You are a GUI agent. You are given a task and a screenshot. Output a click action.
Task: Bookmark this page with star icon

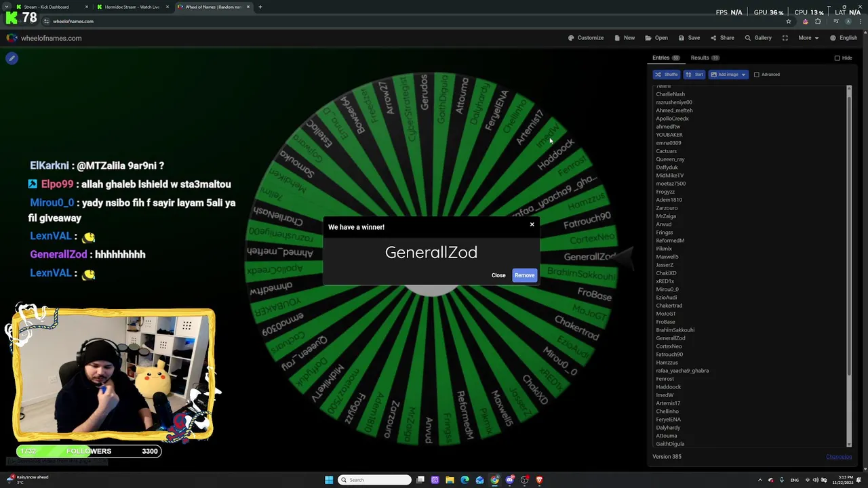[x=788, y=21]
